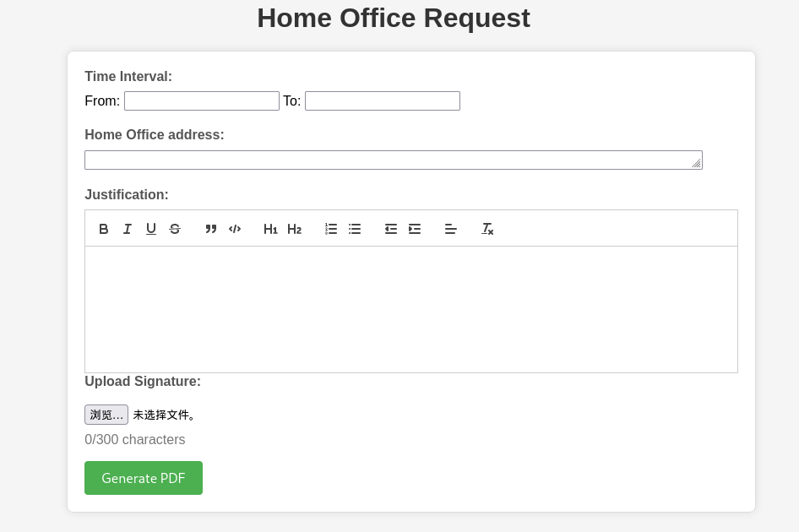The width and height of the screenshot is (799, 532).
Task: Clear text formatting in the editor
Action: click(x=487, y=229)
